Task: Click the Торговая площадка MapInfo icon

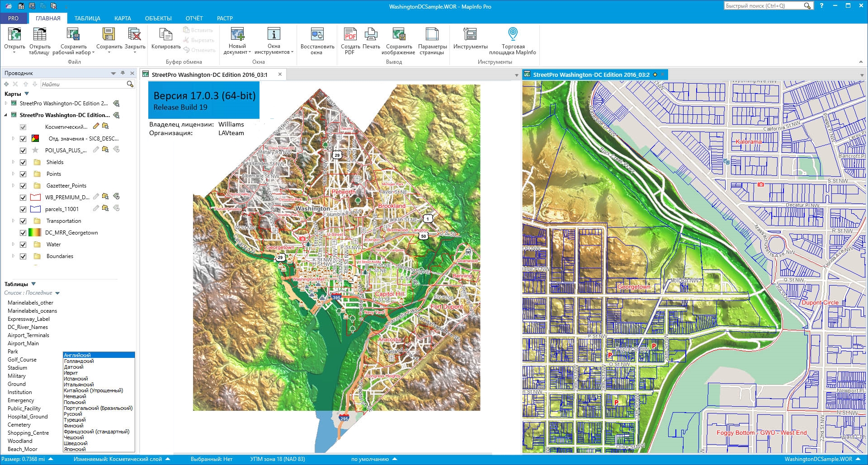Action: click(x=513, y=34)
